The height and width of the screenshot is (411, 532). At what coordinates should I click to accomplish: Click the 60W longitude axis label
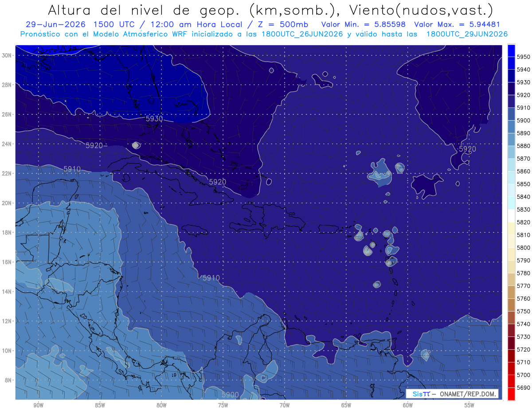pyautogui.click(x=408, y=405)
